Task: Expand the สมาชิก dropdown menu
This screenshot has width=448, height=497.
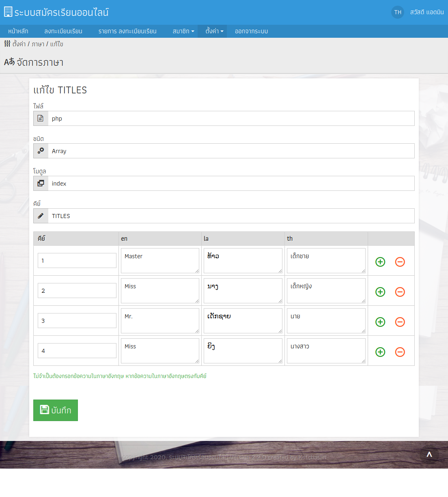Action: (x=183, y=31)
